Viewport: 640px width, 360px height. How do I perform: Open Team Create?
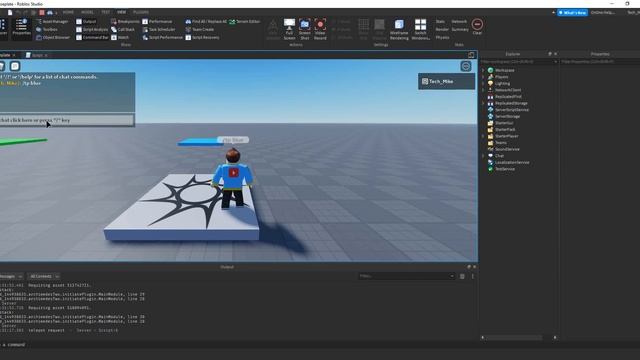200,29
